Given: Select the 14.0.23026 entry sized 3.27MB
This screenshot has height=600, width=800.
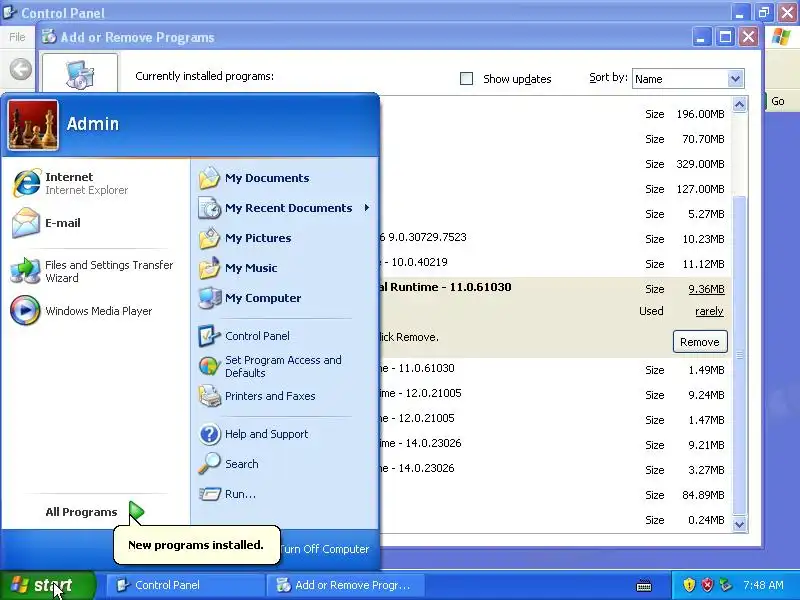Looking at the screenshot, I should [x=555, y=469].
